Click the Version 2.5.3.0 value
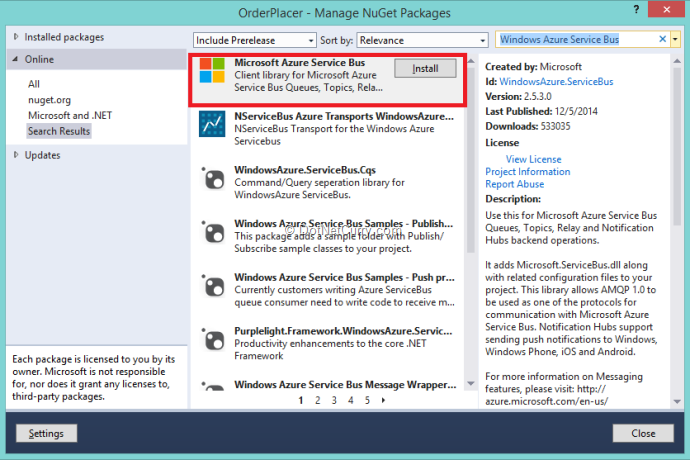 (x=537, y=96)
